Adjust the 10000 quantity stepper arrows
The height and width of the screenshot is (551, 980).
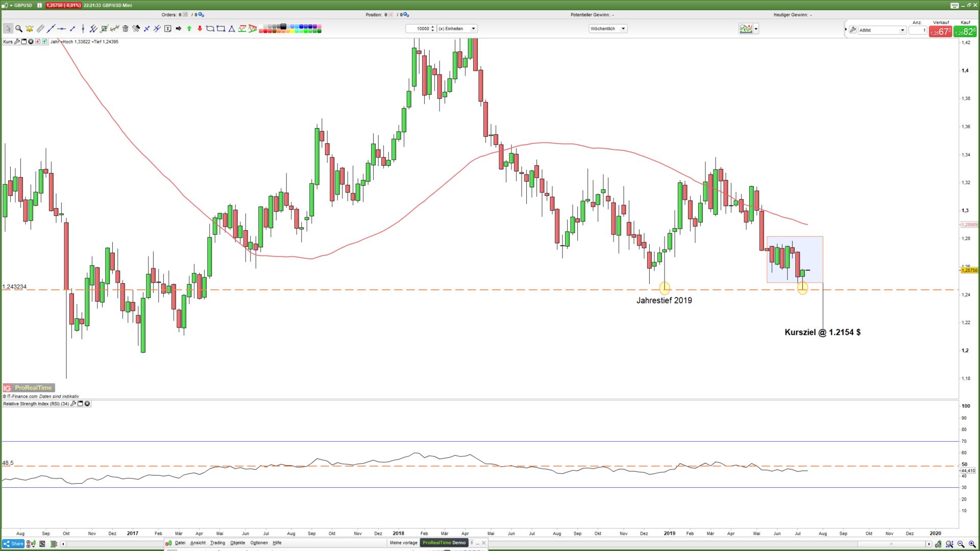pos(433,29)
